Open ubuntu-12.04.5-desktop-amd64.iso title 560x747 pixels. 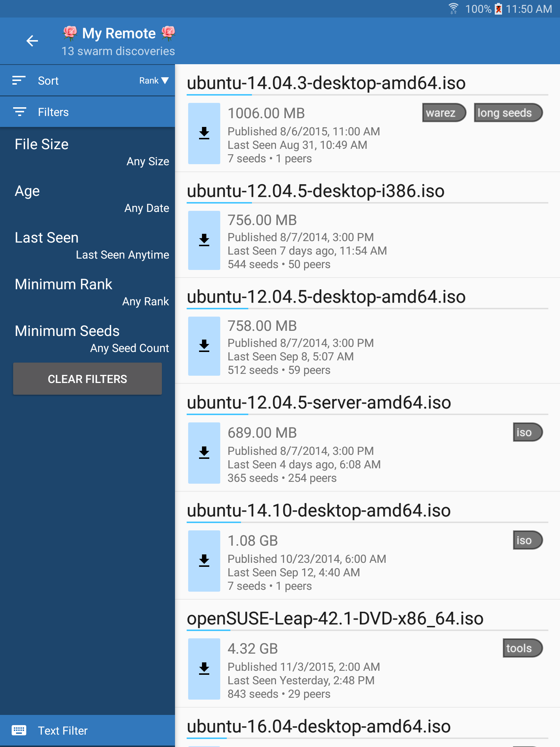coord(326,297)
